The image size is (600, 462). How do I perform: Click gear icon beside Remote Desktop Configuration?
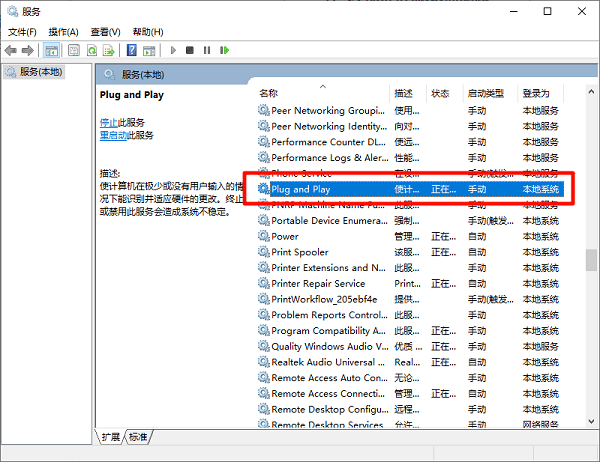264,409
